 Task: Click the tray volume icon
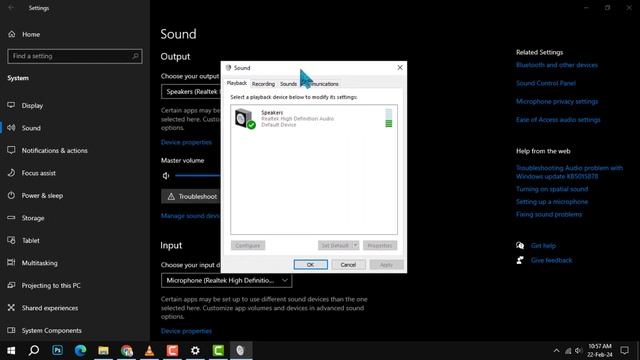(578, 351)
